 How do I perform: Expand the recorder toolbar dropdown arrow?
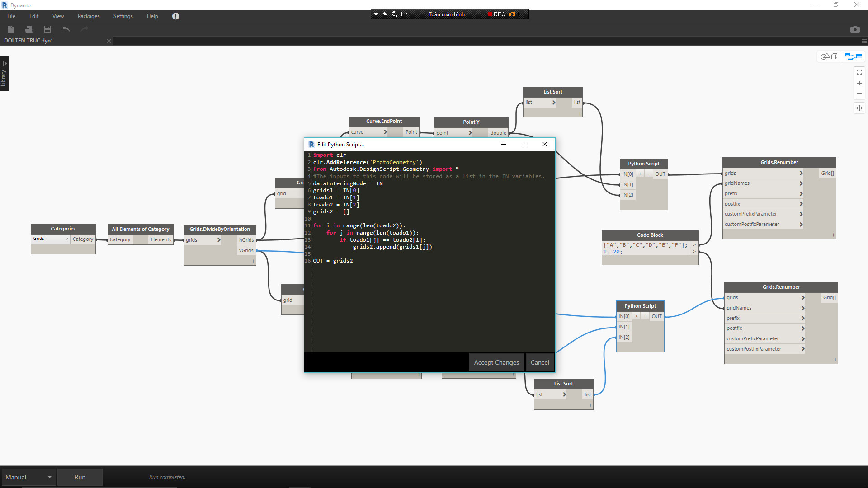click(376, 14)
